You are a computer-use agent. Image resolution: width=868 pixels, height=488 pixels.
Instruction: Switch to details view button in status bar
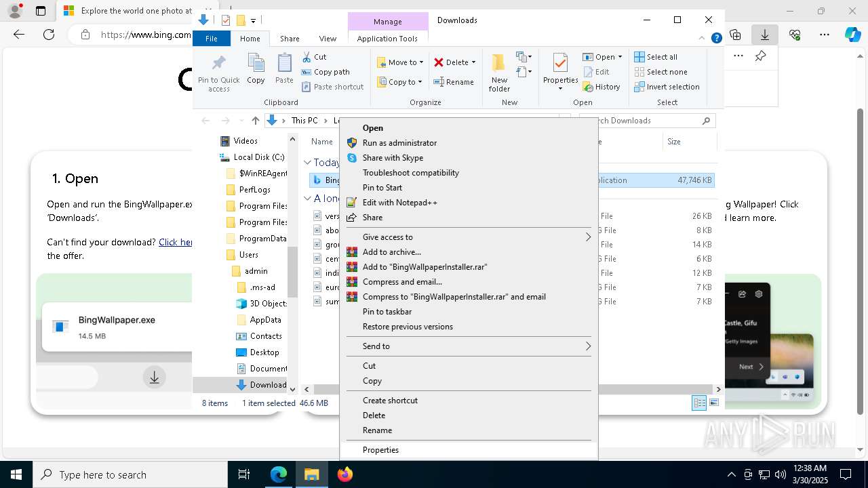pyautogui.click(x=699, y=403)
